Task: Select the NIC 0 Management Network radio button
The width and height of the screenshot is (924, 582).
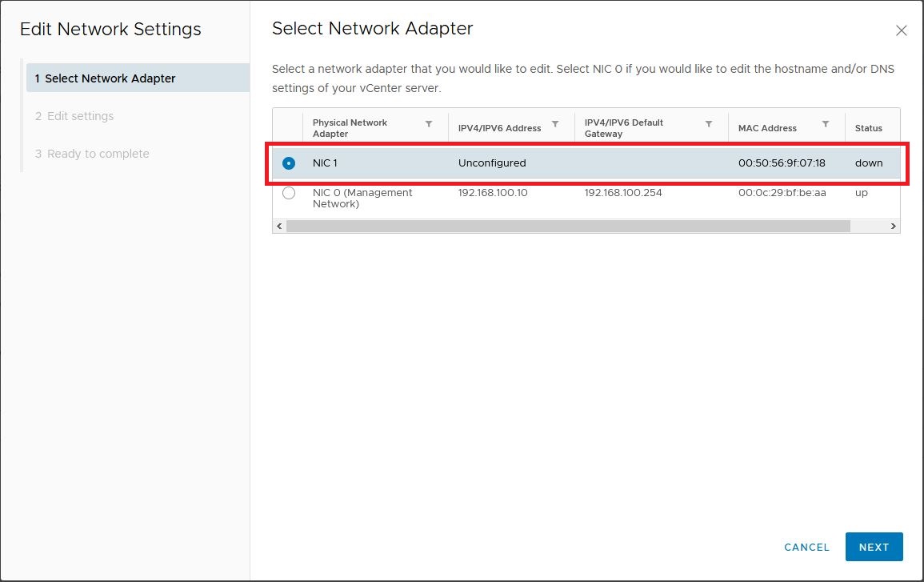Action: (x=289, y=193)
